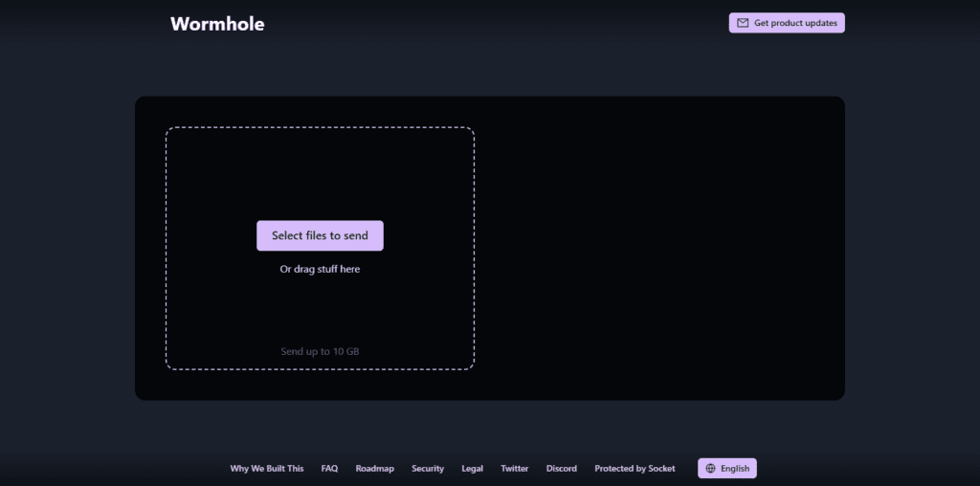The image size is (980, 486).
Task: Click the empty right half of the upload card
Action: point(660,248)
